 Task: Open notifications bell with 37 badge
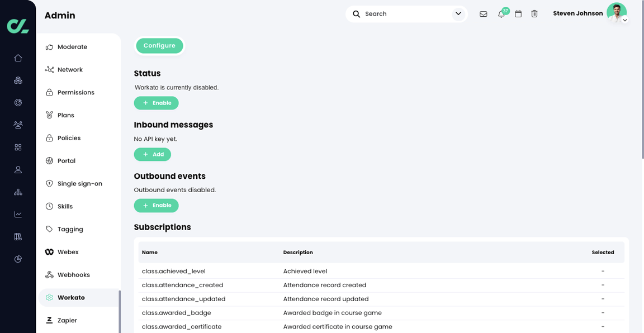tap(501, 13)
